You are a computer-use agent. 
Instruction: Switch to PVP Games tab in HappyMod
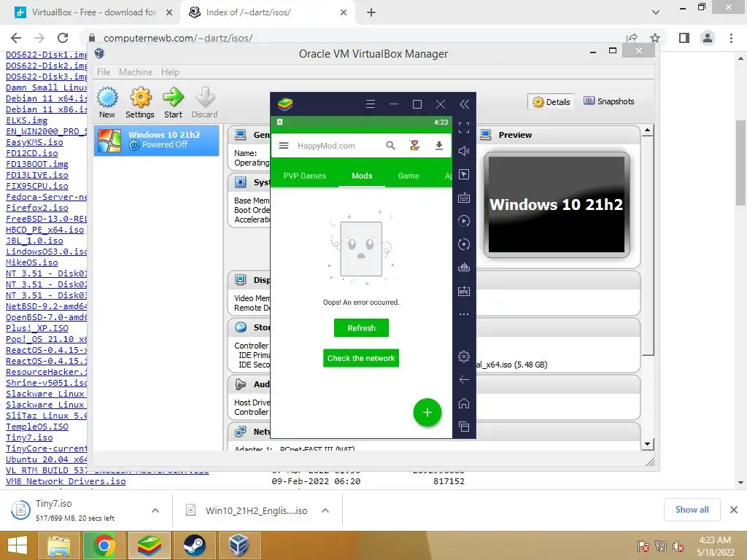pos(304,176)
